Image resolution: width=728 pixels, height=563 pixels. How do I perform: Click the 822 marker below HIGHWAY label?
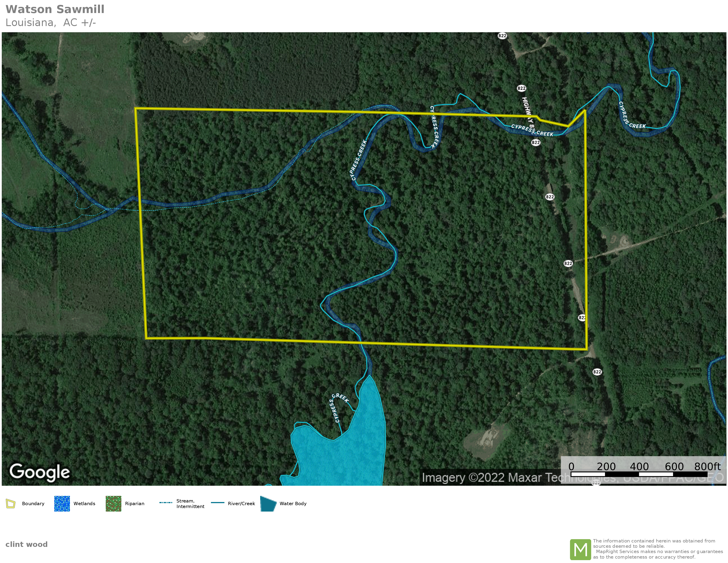tap(535, 142)
